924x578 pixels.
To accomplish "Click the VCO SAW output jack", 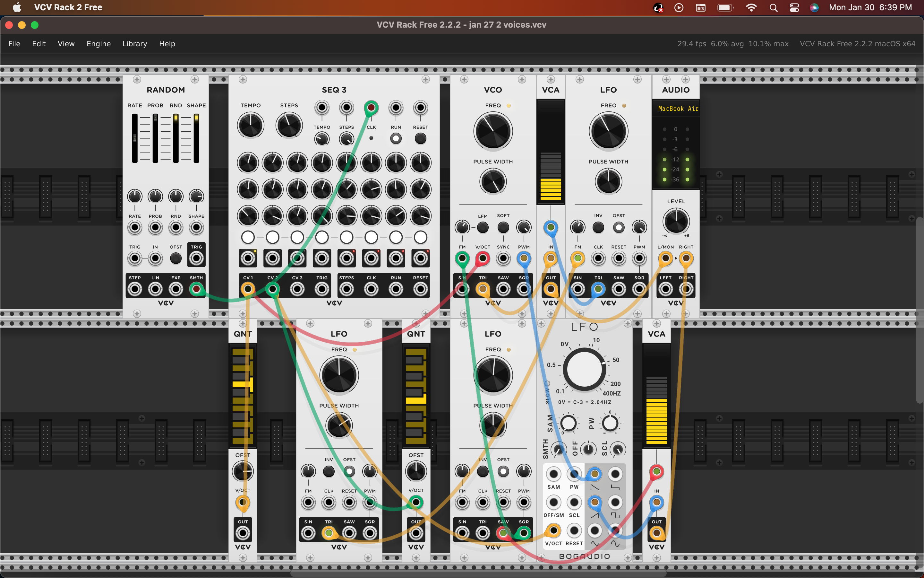I will pyautogui.click(x=503, y=289).
